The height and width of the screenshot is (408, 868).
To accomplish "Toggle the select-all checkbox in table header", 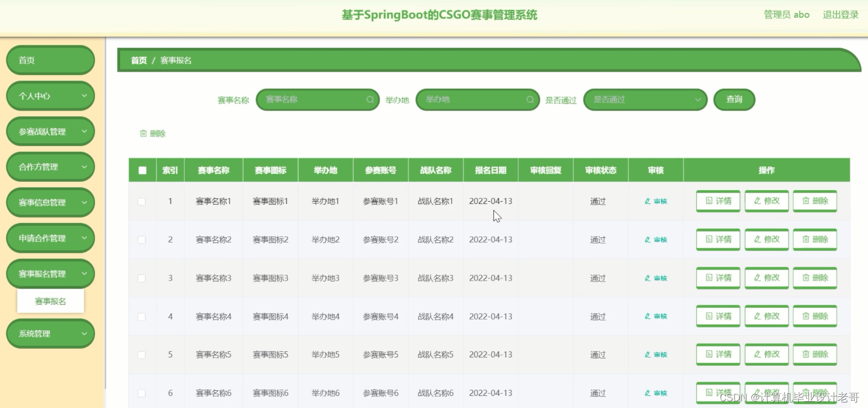I will click(142, 171).
